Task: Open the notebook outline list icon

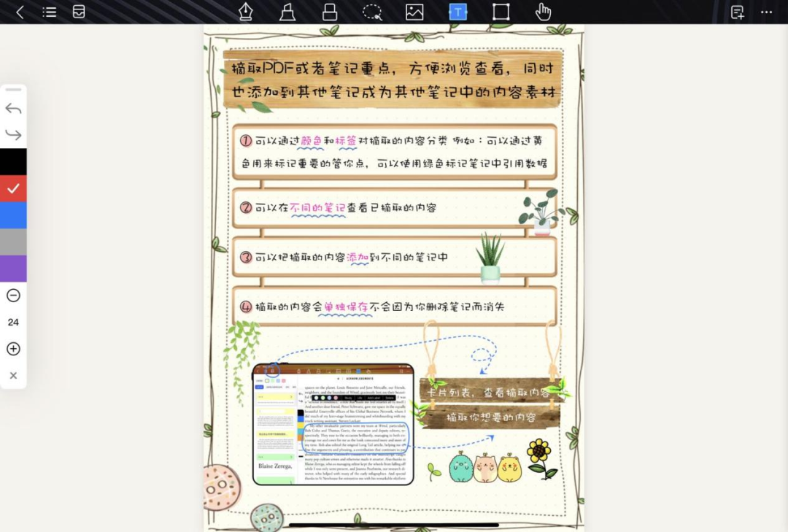Action: click(x=49, y=12)
